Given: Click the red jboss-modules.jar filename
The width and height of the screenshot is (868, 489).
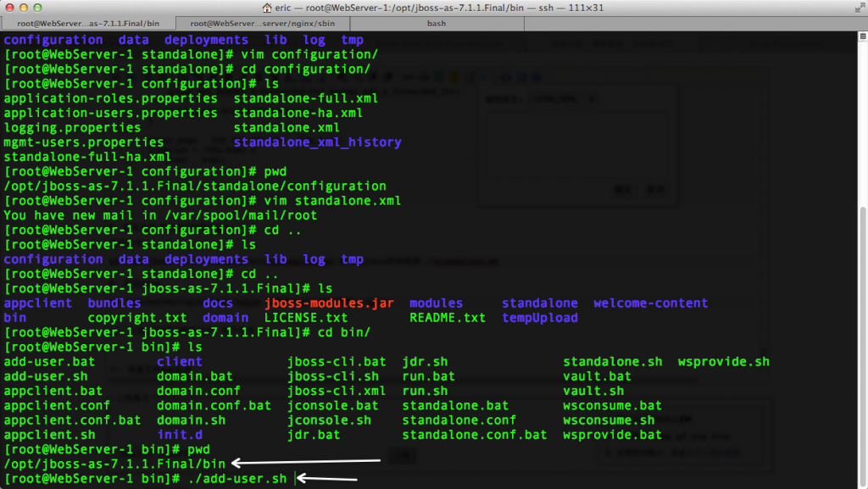Looking at the screenshot, I should (x=330, y=303).
